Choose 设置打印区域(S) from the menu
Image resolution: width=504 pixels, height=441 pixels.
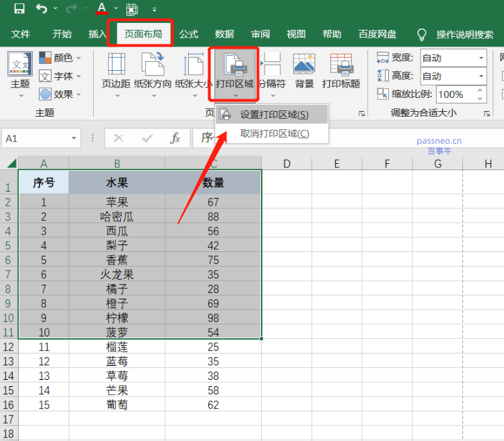(272, 115)
